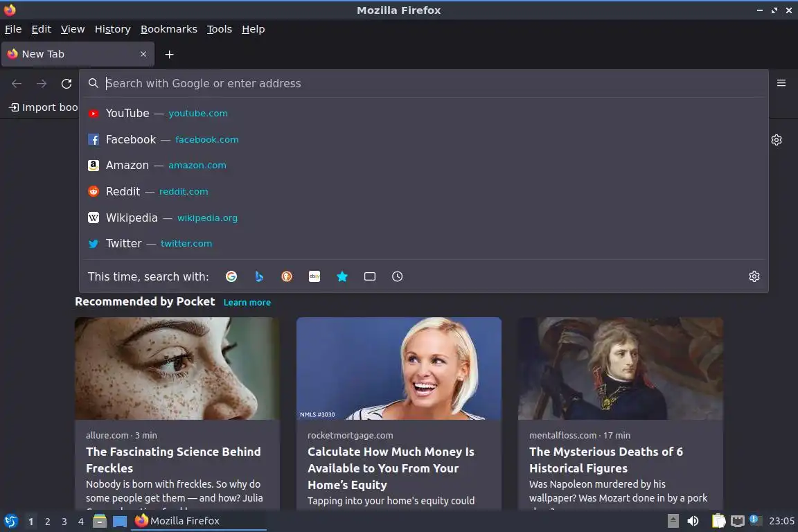Reload the current page
The width and height of the screenshot is (798, 532).
click(66, 84)
